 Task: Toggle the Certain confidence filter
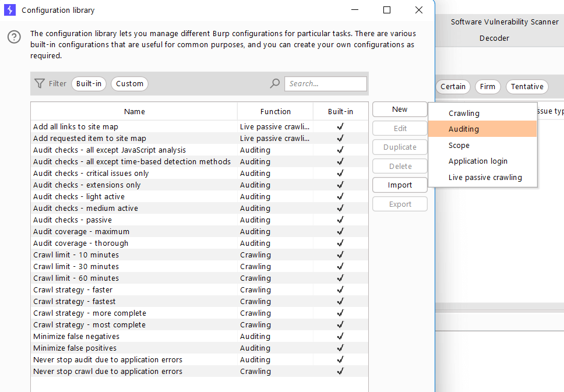[453, 87]
